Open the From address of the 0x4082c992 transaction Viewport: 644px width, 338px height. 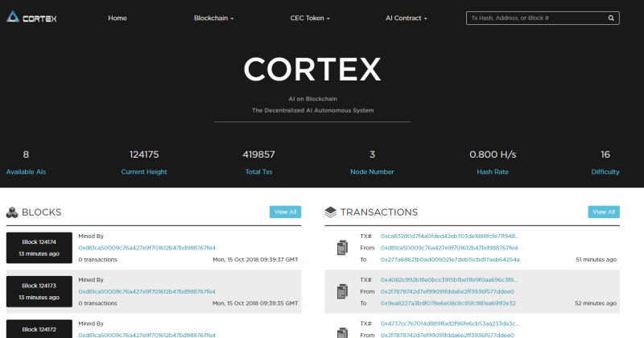click(448, 291)
